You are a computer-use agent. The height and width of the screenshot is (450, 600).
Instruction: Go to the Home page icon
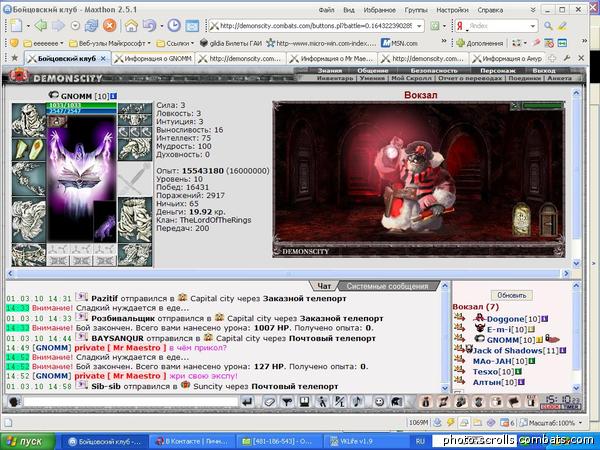[131, 26]
